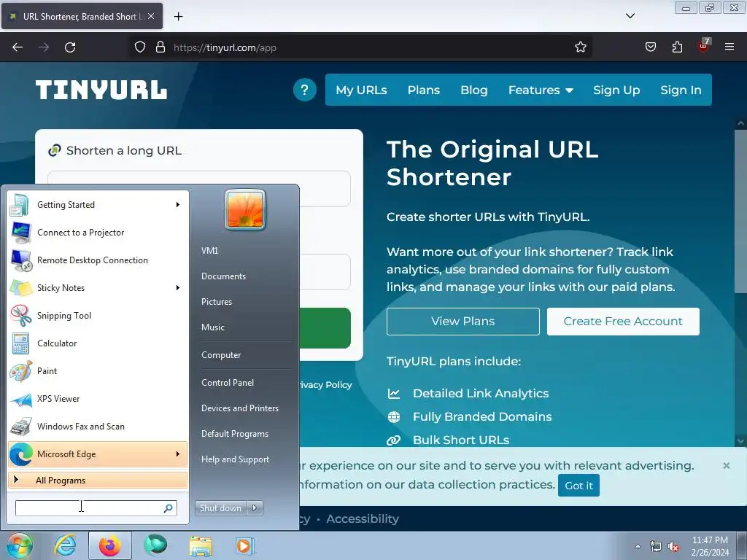Open Windows Explorer folder on taskbar
Viewport: 747px width, 560px height.
[x=201, y=545]
